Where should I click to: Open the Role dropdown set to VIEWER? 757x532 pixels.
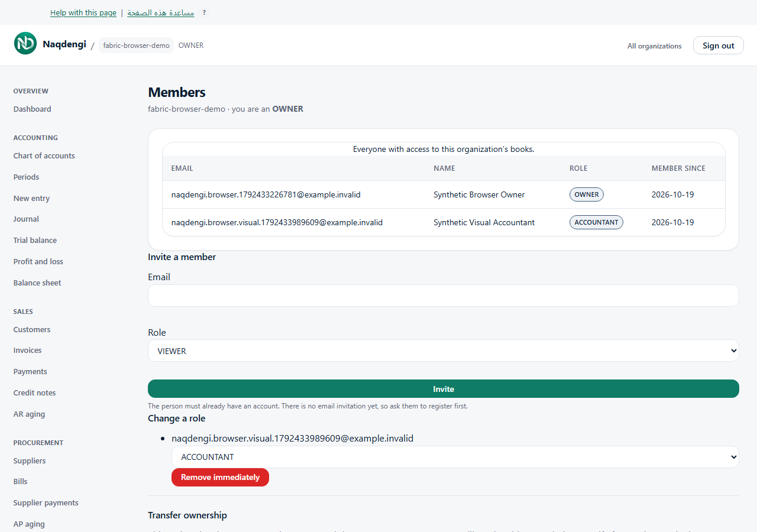444,351
